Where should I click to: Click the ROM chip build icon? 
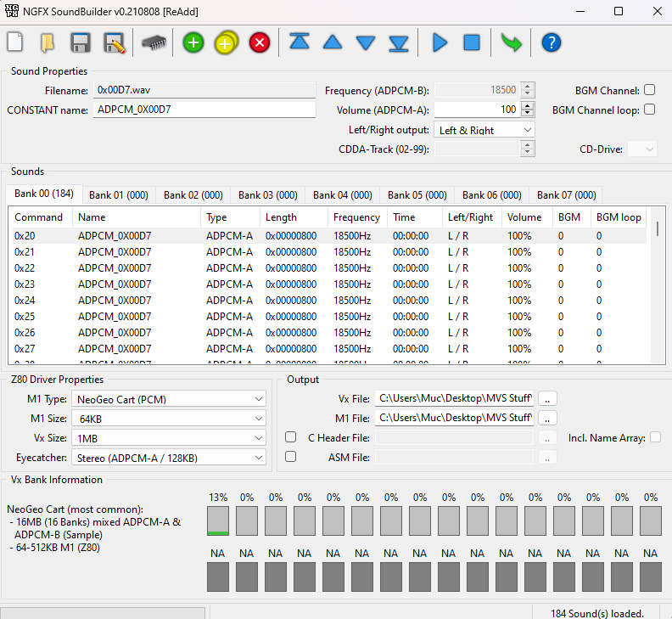pyautogui.click(x=154, y=42)
